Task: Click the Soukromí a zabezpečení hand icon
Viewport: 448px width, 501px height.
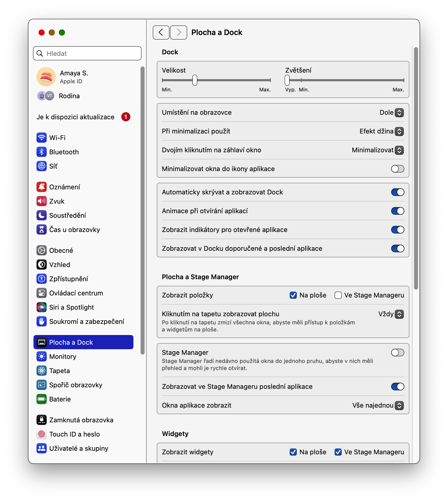Action: click(41, 322)
